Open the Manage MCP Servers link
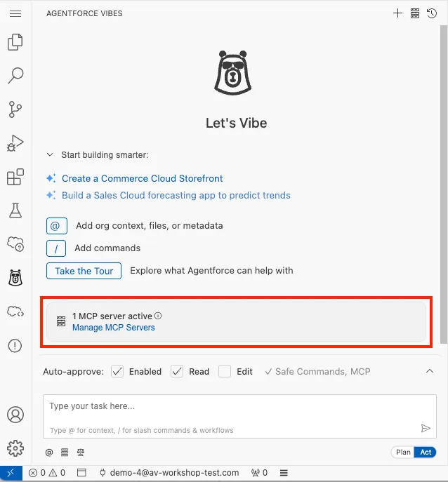448x482 pixels. pos(114,328)
